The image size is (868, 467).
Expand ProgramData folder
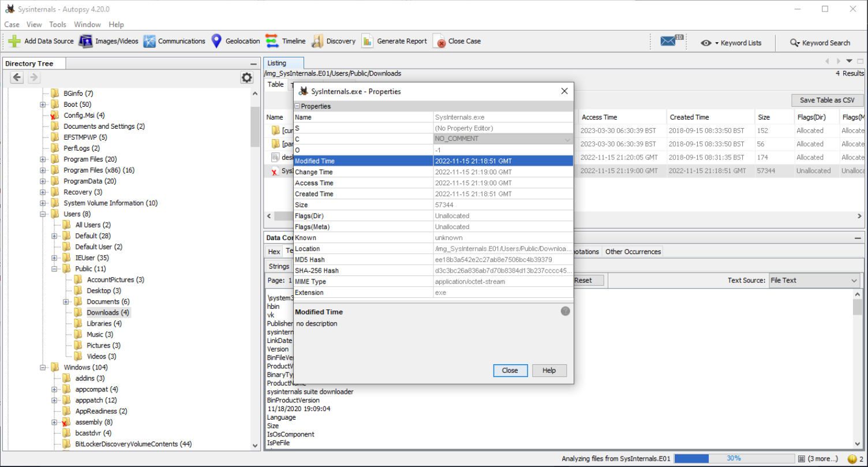(43, 181)
